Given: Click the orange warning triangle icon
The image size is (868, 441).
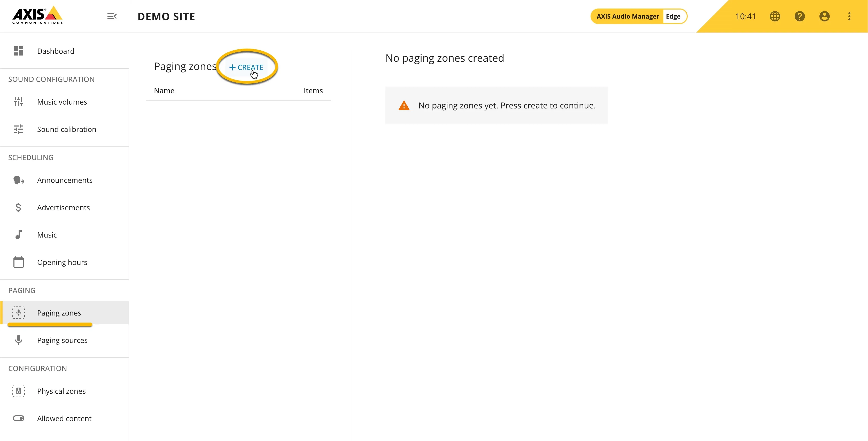Looking at the screenshot, I should coord(404,105).
